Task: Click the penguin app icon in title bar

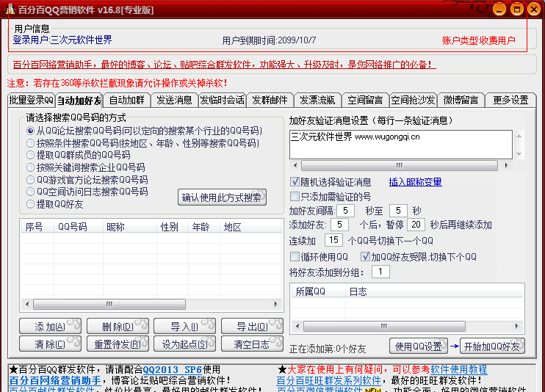Action: click(10, 10)
